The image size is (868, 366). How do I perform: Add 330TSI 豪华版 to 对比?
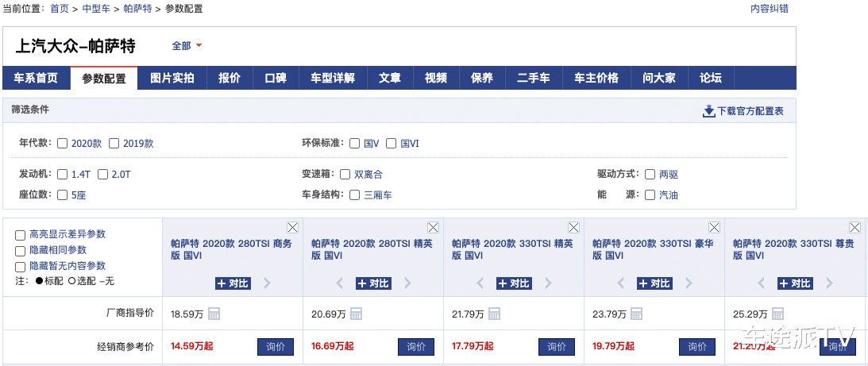[x=655, y=283]
